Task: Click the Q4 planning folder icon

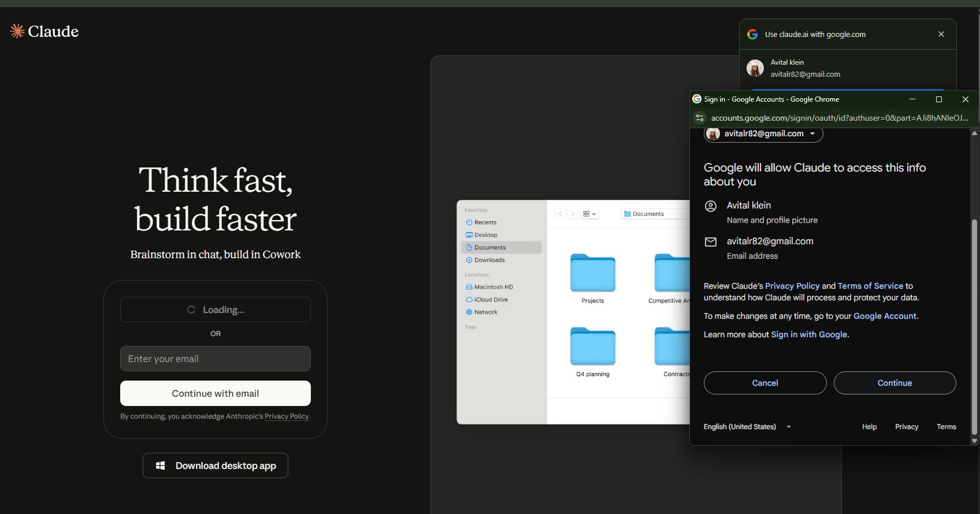Action: (x=593, y=346)
